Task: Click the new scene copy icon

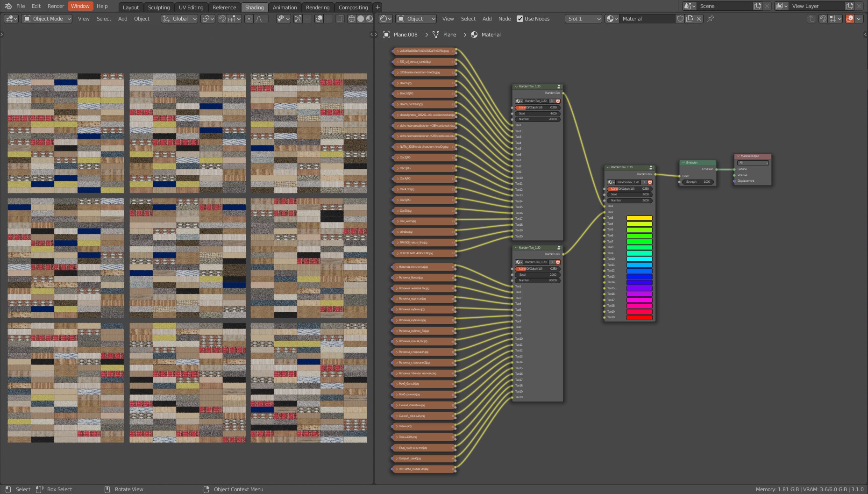Action: click(758, 6)
